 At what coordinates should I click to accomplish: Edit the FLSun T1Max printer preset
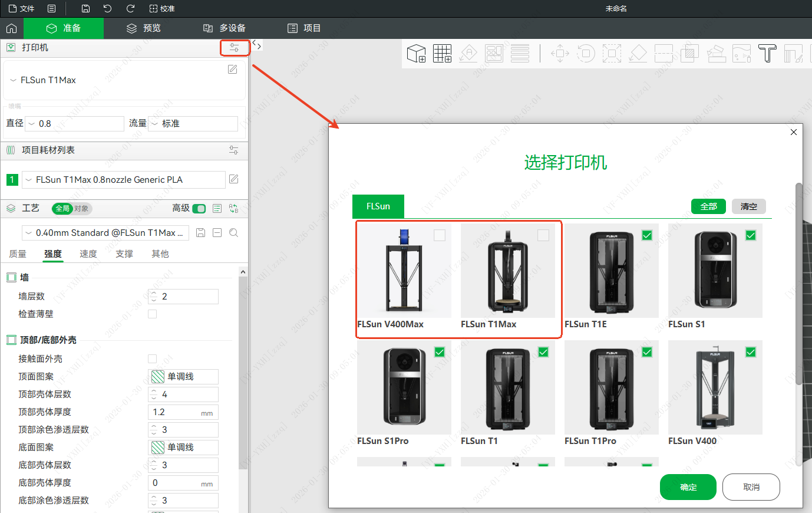(233, 70)
